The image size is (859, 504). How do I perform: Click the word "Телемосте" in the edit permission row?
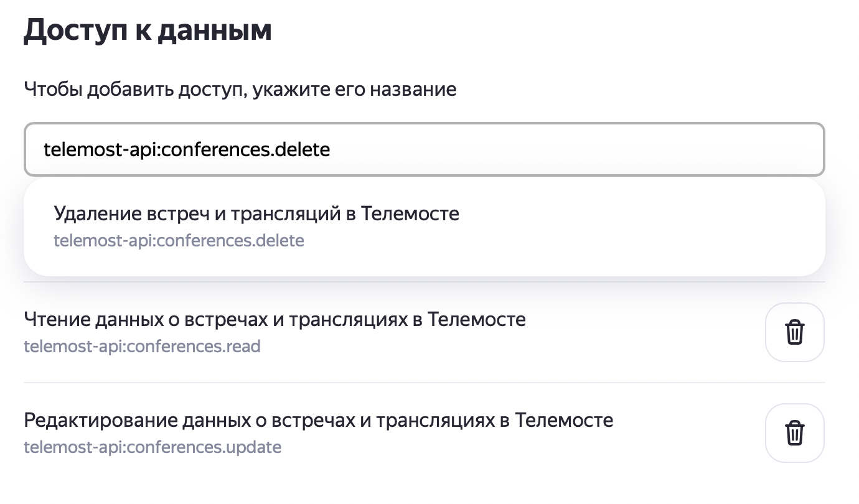(x=564, y=421)
